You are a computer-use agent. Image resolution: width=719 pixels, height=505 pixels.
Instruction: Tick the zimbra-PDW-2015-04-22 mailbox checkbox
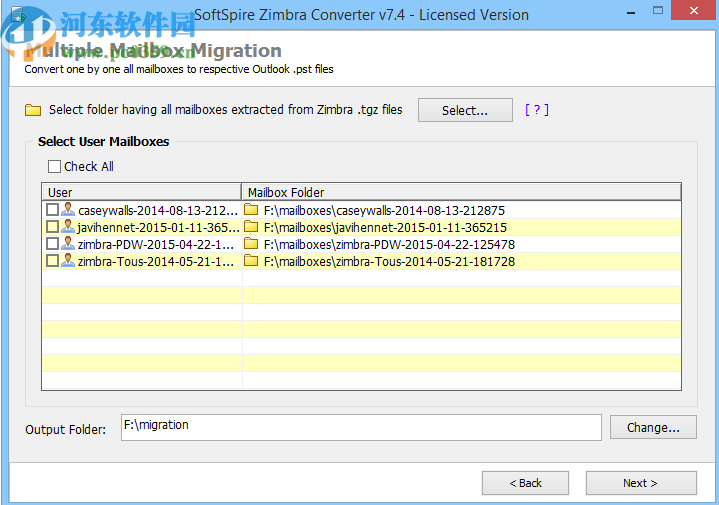click(x=52, y=244)
